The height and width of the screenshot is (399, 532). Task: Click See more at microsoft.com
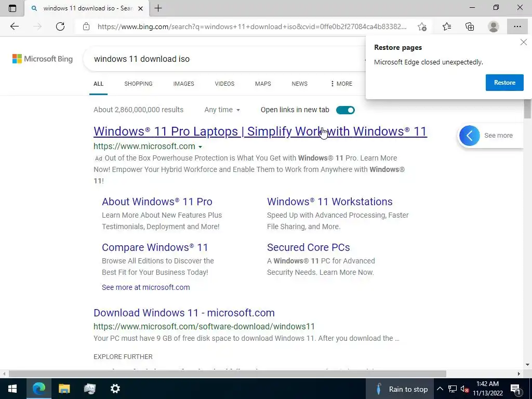[146, 287]
